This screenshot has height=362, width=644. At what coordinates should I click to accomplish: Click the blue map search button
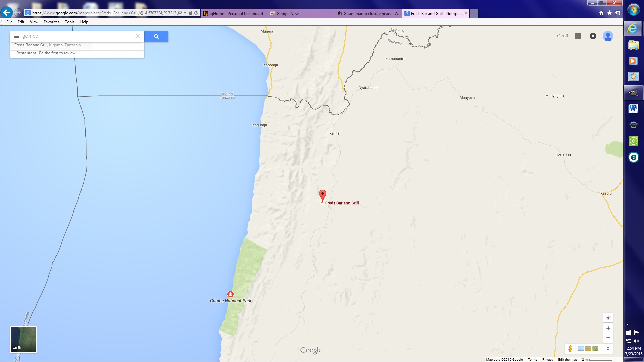tap(156, 36)
